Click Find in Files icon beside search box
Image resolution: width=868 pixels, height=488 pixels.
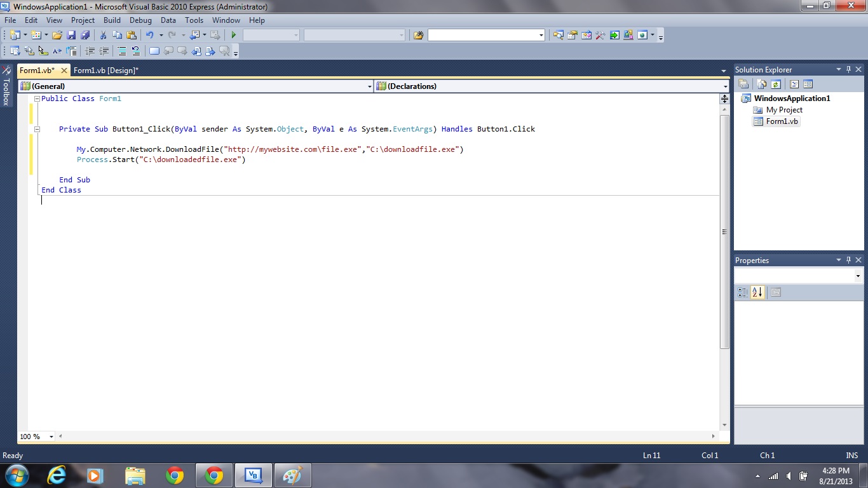pyautogui.click(x=418, y=36)
